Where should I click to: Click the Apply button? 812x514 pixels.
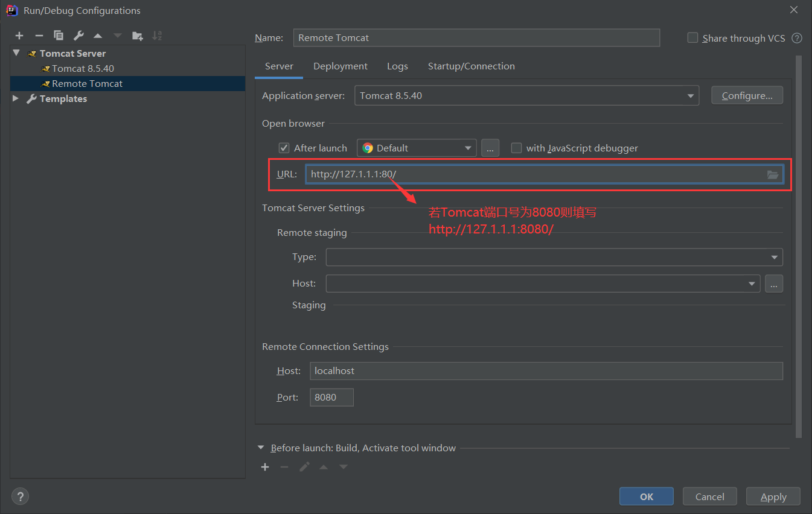point(773,497)
